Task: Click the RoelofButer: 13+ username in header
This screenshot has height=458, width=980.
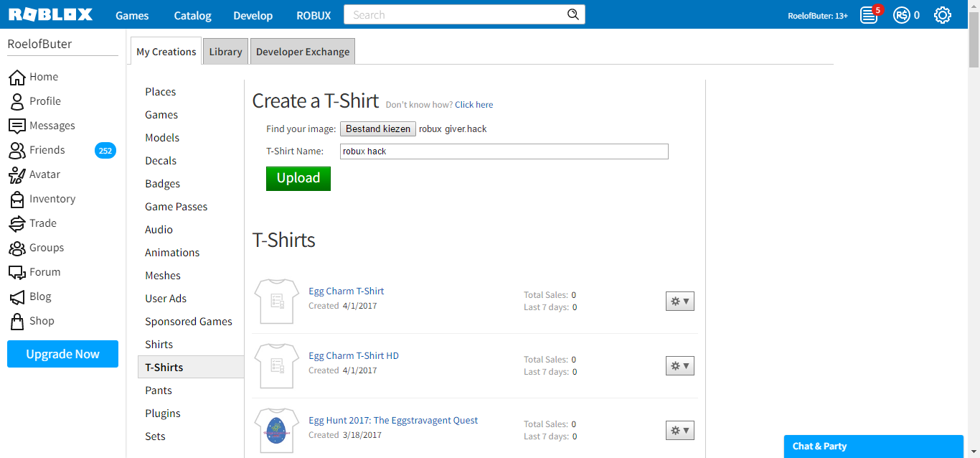Action: pos(818,15)
